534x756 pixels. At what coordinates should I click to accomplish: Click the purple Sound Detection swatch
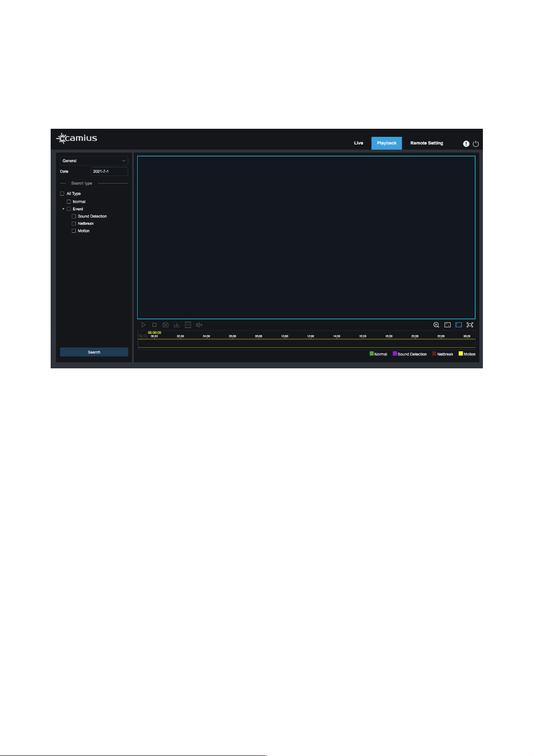click(x=395, y=354)
